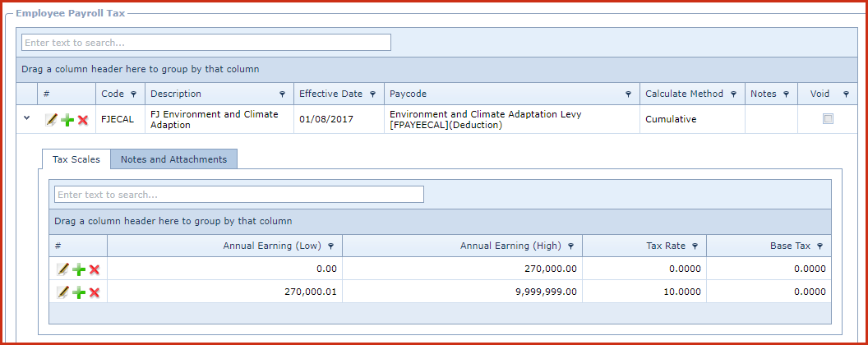This screenshot has width=868, height=345.
Task: Edit tax scale row starting at 0.00
Action: (x=62, y=269)
